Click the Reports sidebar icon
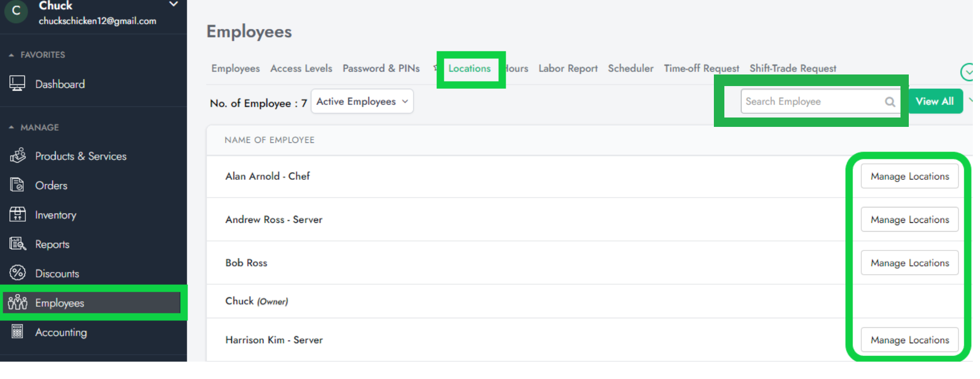This screenshot has height=379, width=980. coord(18,244)
